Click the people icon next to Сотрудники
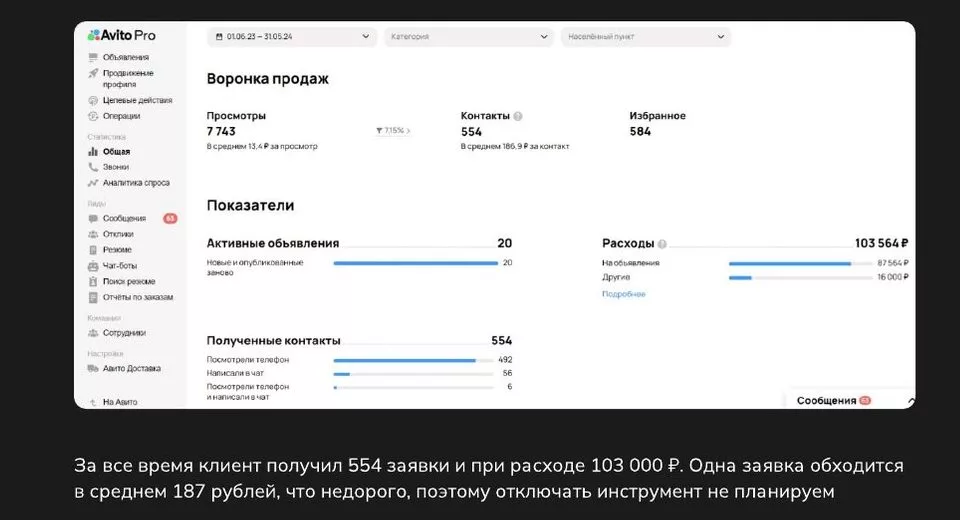 [93, 333]
